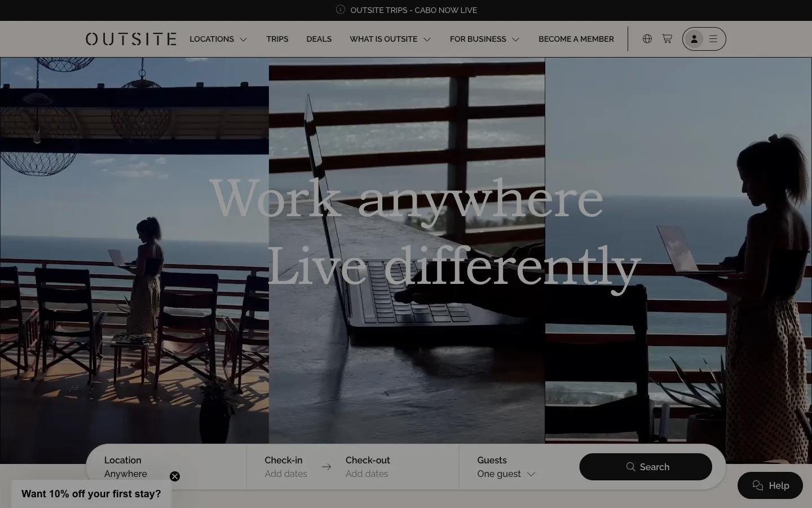Viewport: 812px width, 508px height.
Task: Open the Deals menu item
Action: point(319,39)
